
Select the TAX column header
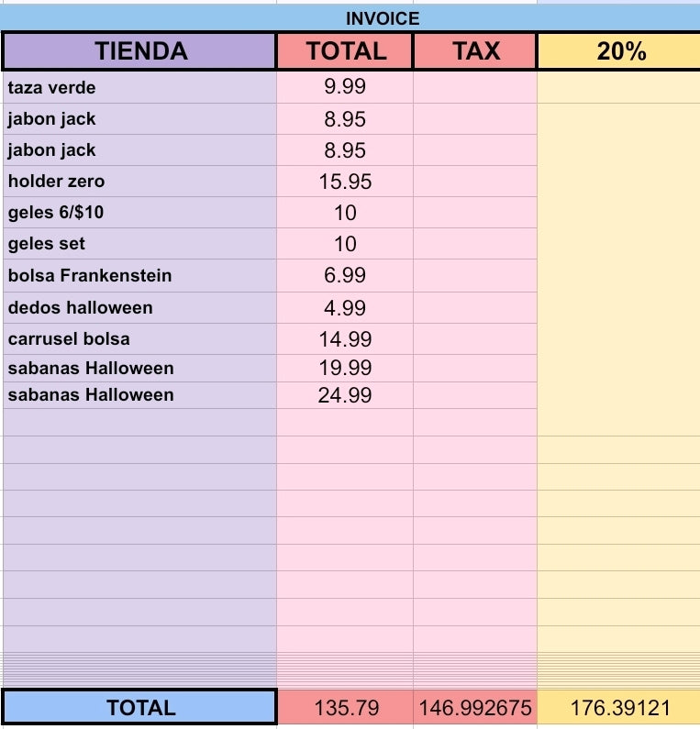point(475,51)
